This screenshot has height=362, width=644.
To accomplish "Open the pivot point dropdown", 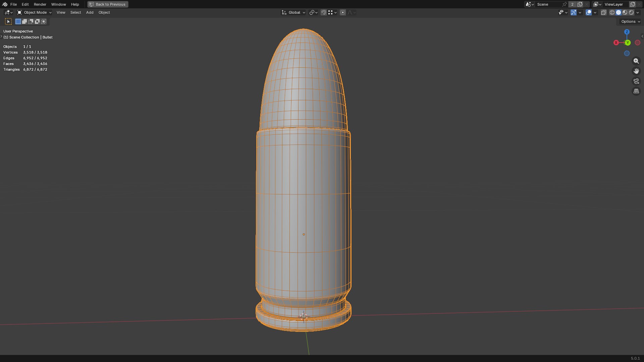I will tap(314, 12).
